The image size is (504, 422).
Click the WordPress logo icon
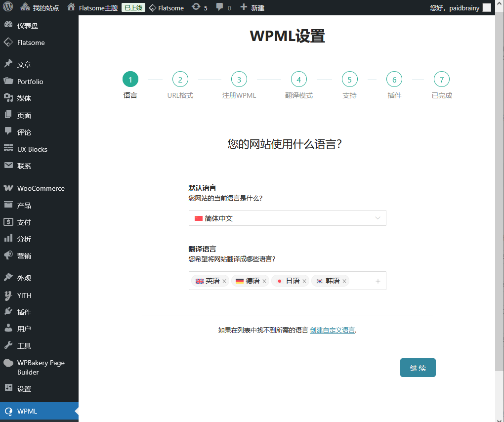tap(8, 7)
